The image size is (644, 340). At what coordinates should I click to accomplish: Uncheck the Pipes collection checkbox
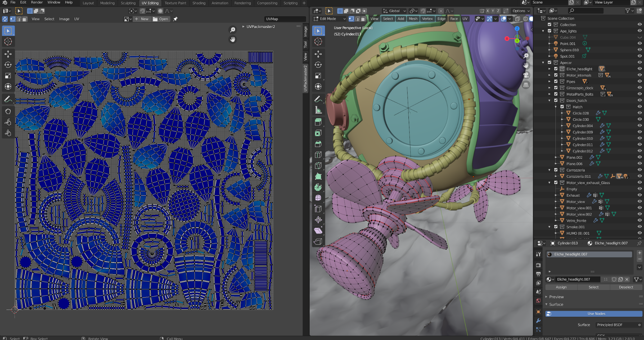pos(556,82)
